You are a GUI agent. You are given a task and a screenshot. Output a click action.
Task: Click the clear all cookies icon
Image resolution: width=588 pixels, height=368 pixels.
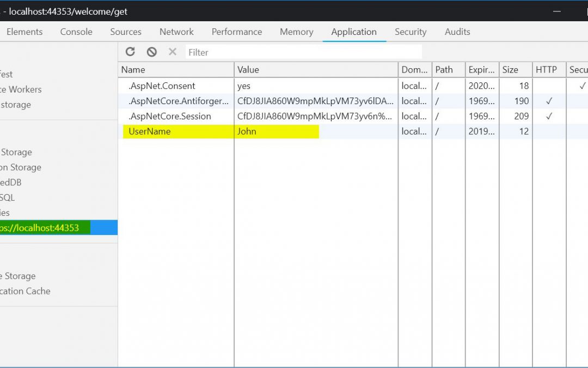[152, 52]
